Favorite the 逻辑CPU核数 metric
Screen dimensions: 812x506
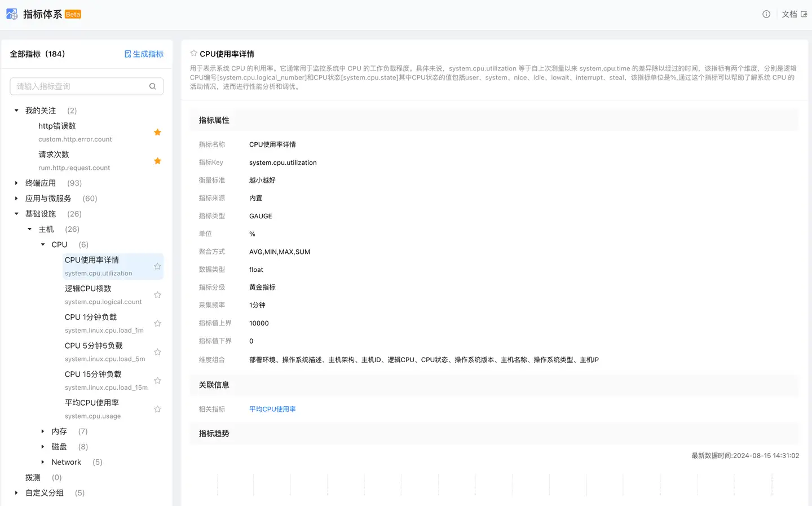click(x=157, y=295)
